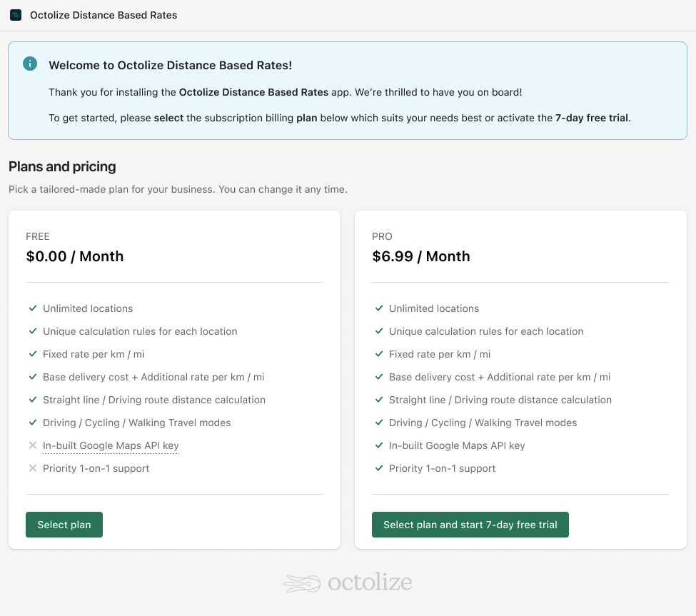696x616 pixels.
Task: Click FREE plan Unlimited locations text
Action: tap(88, 308)
